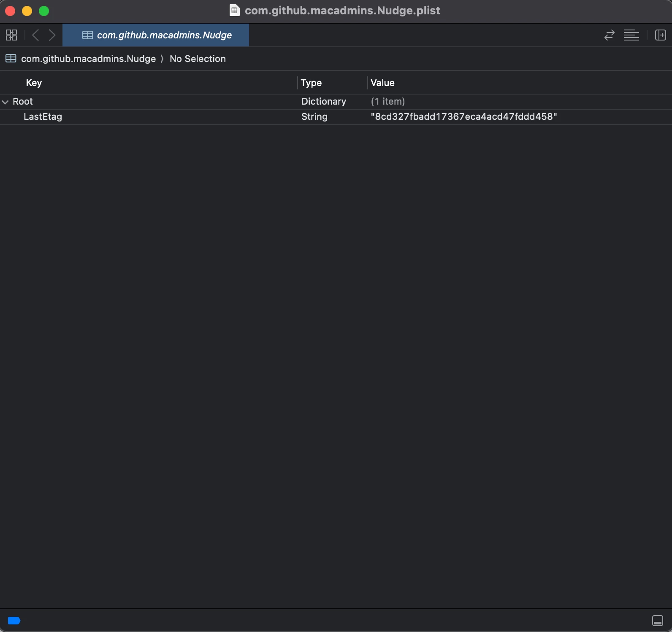This screenshot has height=632, width=672.
Task: Click the document icon in title bar
Action: click(x=235, y=10)
